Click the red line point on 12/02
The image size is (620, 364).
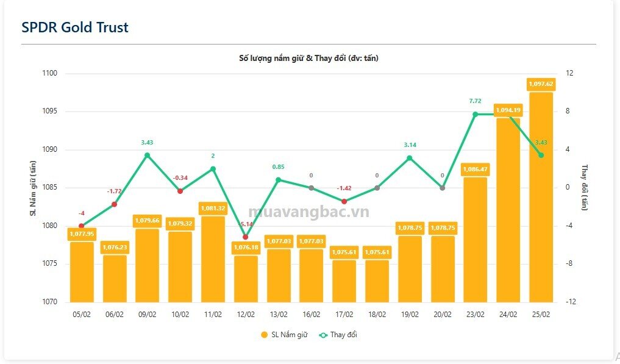pyautogui.click(x=245, y=237)
